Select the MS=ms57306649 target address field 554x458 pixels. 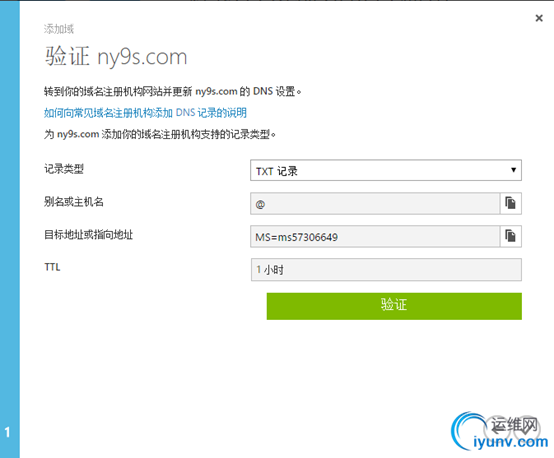375,236
